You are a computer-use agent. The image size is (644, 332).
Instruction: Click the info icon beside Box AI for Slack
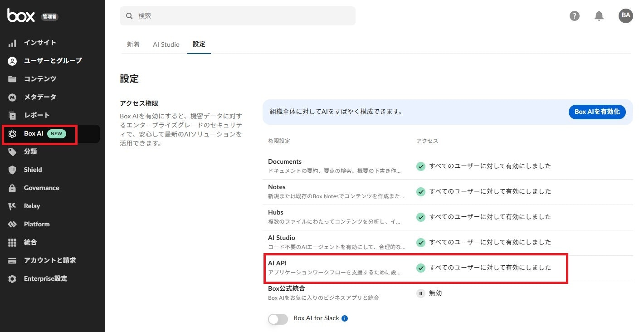345,318
